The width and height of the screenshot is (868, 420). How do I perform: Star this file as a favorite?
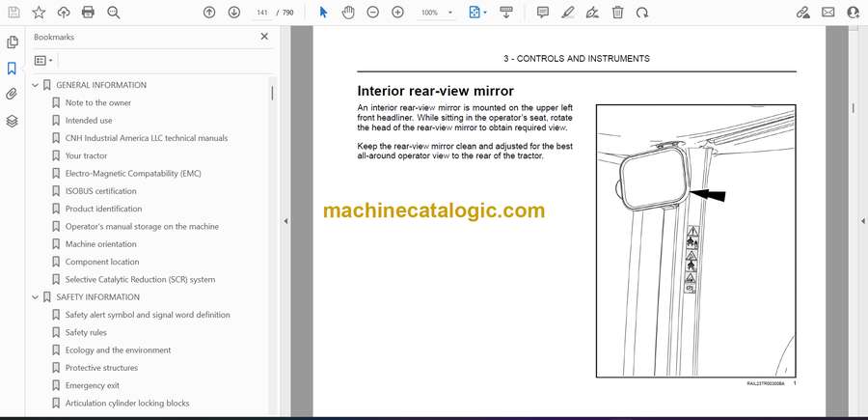tap(39, 13)
